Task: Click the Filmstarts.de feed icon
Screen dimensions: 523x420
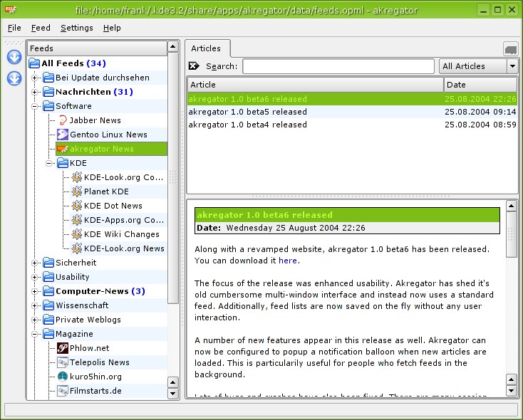Action: [63, 391]
